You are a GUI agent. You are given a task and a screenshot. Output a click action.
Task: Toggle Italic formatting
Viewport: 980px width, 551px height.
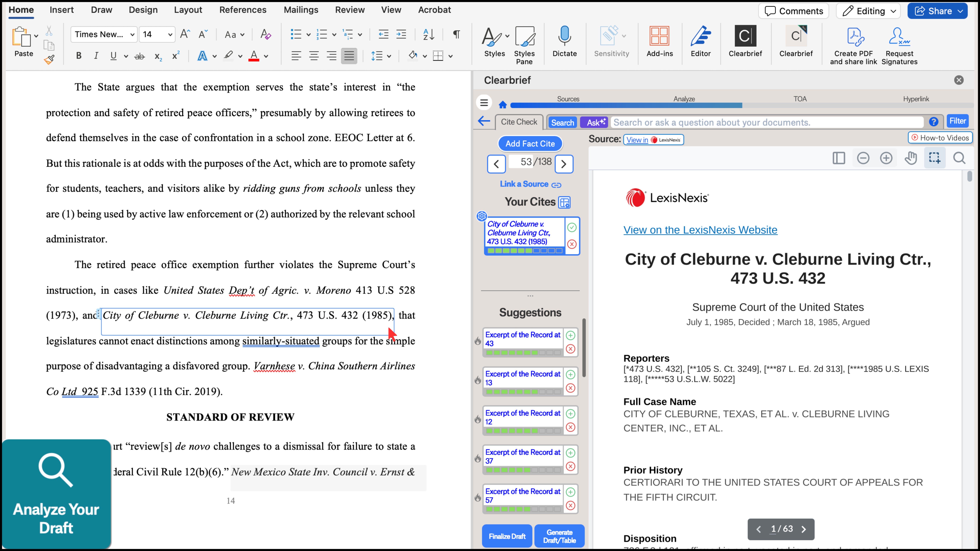[x=96, y=56]
